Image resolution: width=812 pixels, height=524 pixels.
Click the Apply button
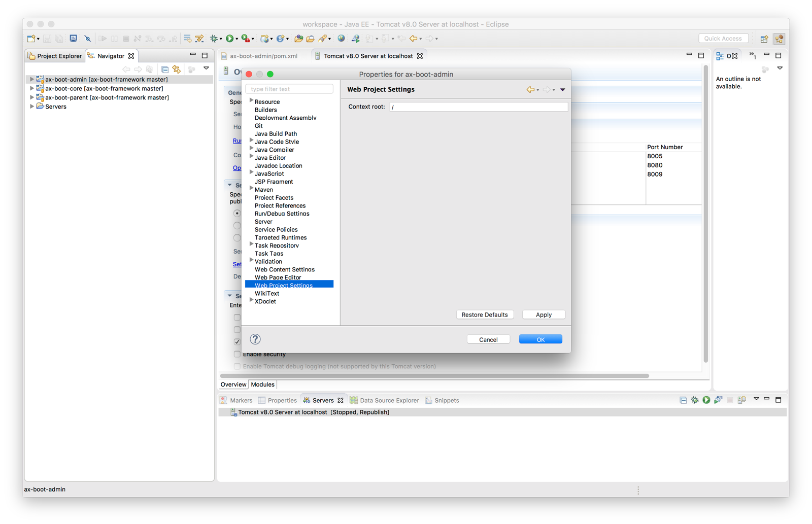(544, 315)
